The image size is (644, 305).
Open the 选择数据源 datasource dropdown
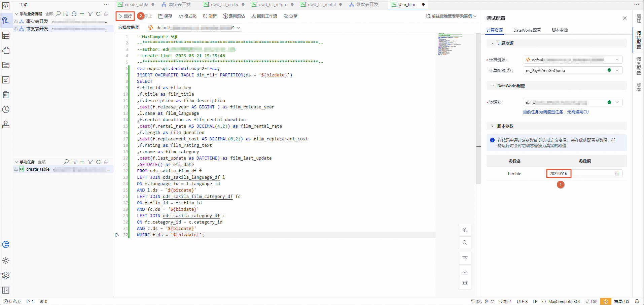pyautogui.click(x=194, y=28)
